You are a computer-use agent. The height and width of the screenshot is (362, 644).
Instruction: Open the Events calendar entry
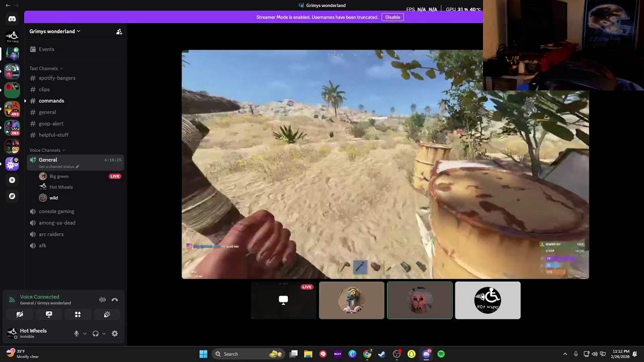coord(75,49)
